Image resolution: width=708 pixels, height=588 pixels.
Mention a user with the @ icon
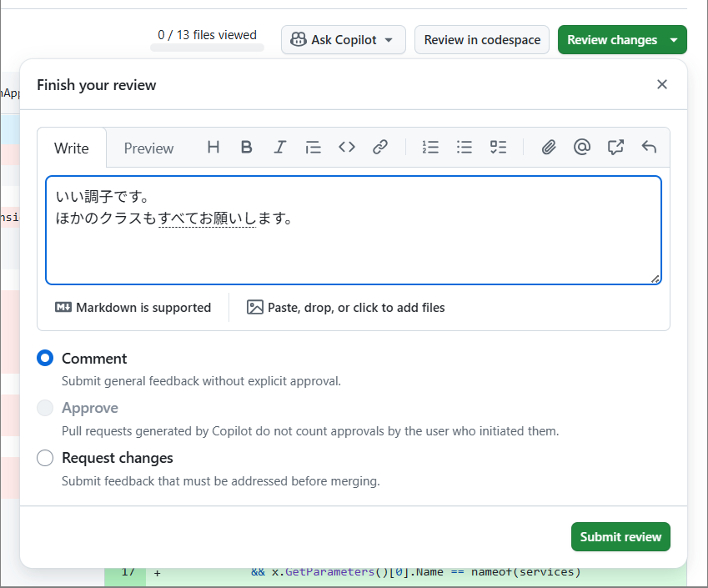[582, 148]
